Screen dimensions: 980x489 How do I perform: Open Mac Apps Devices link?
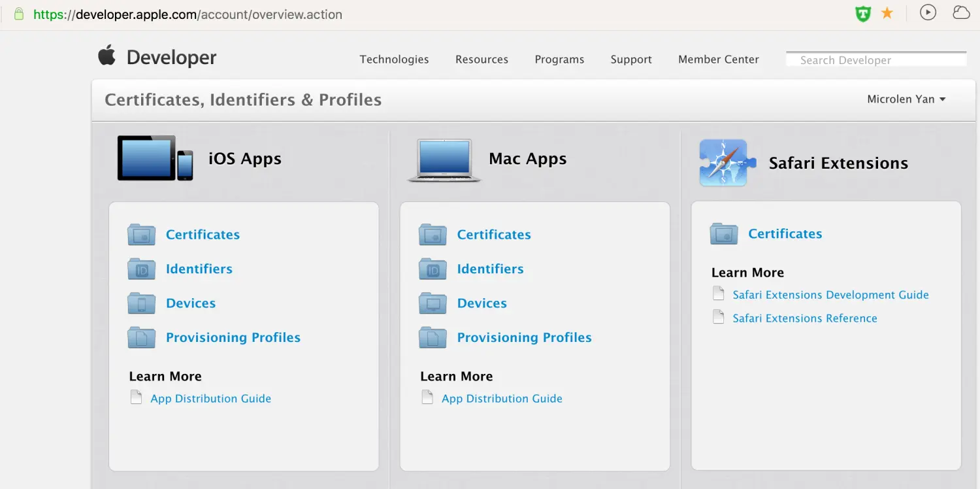tap(482, 303)
